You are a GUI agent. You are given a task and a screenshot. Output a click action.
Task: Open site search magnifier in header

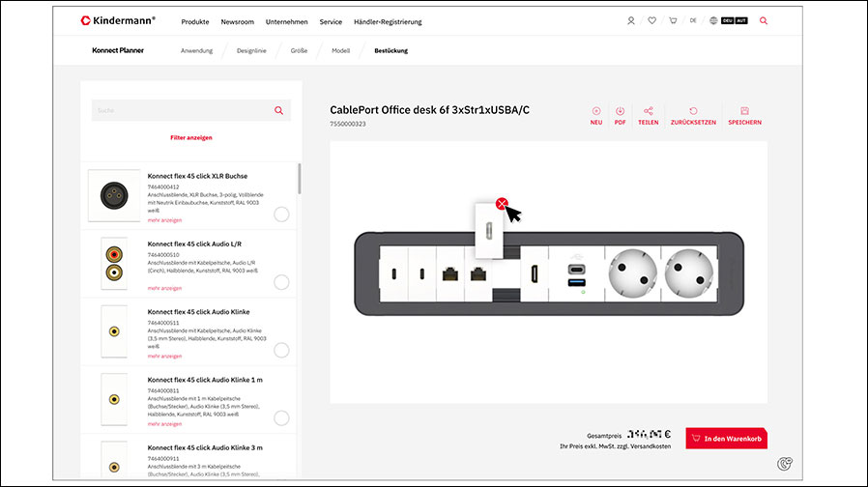tap(764, 21)
